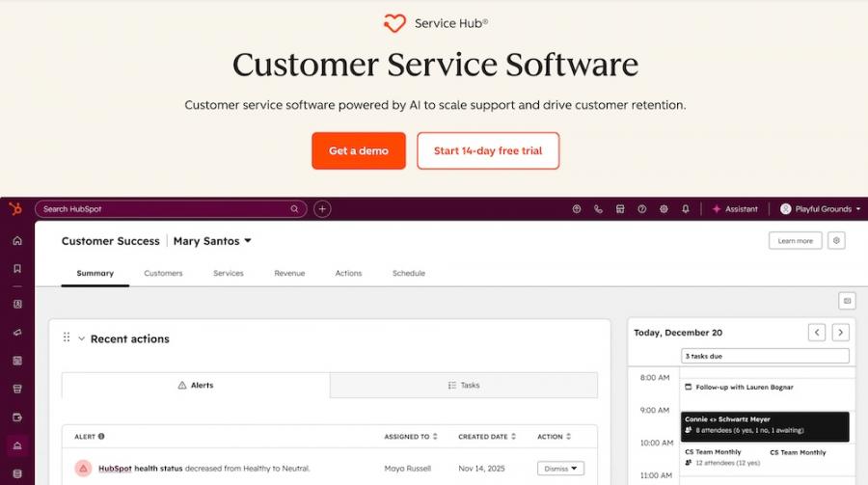
Task: Click Start 14-day free trial
Action: [x=488, y=150]
